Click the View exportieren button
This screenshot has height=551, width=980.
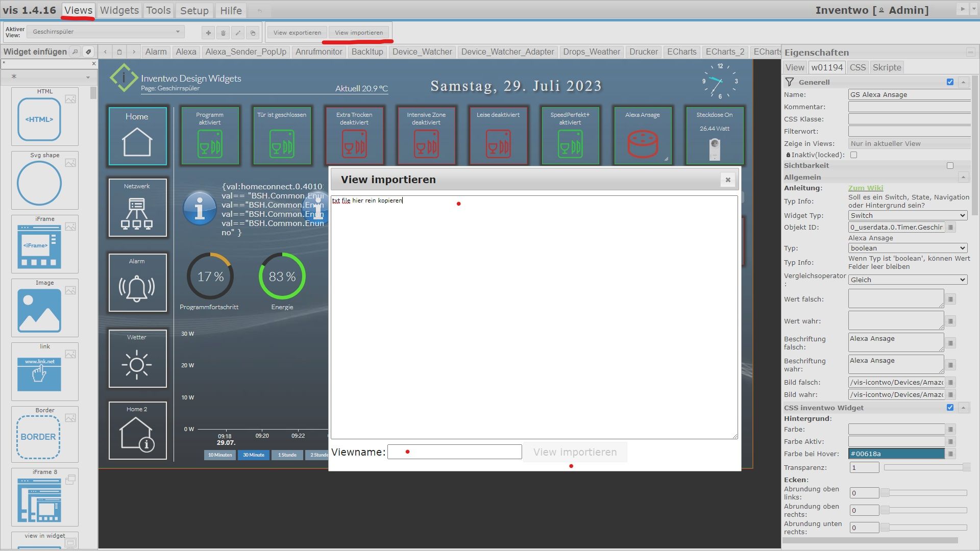297,33
